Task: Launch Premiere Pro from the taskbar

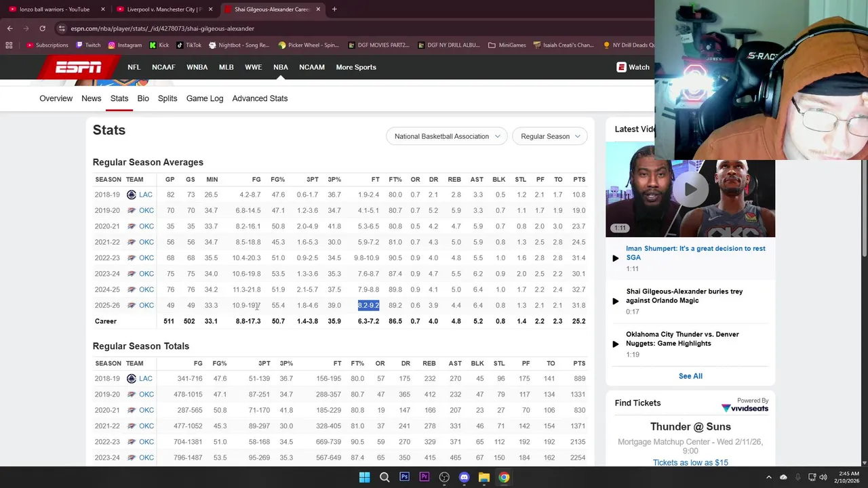Action: tap(425, 477)
